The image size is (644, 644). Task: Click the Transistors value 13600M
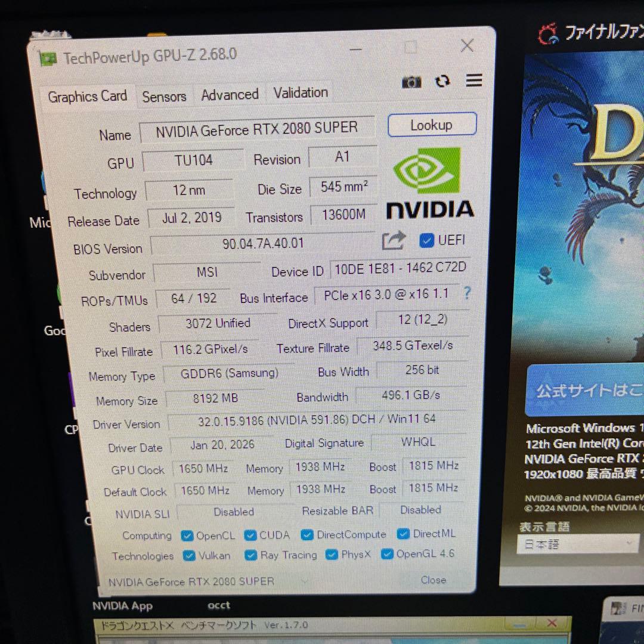pos(343,215)
